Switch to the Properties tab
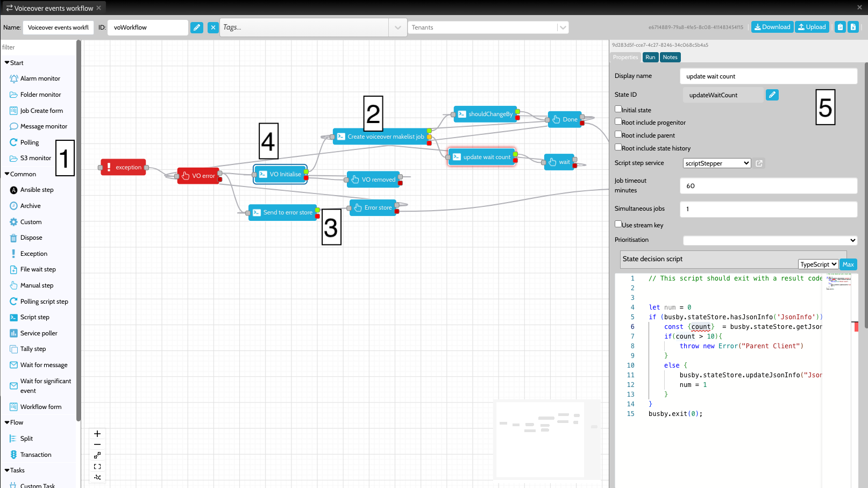868x488 pixels. (x=625, y=58)
